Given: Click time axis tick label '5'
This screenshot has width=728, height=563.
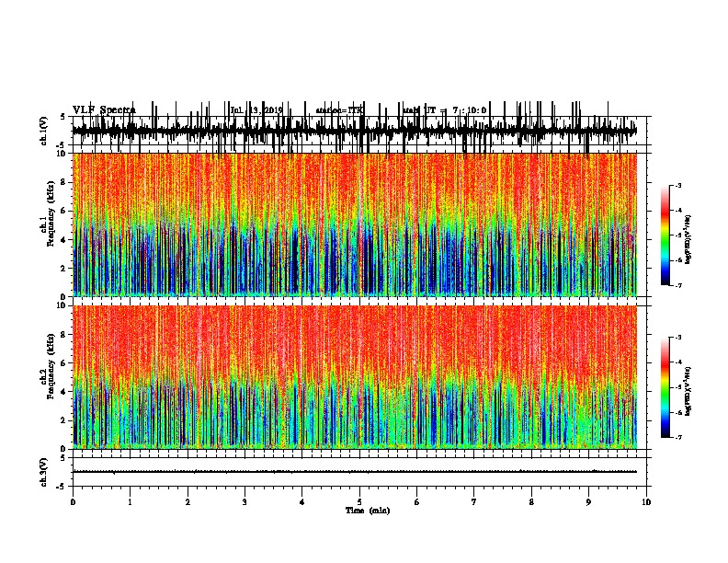Looking at the screenshot, I should point(359,501).
